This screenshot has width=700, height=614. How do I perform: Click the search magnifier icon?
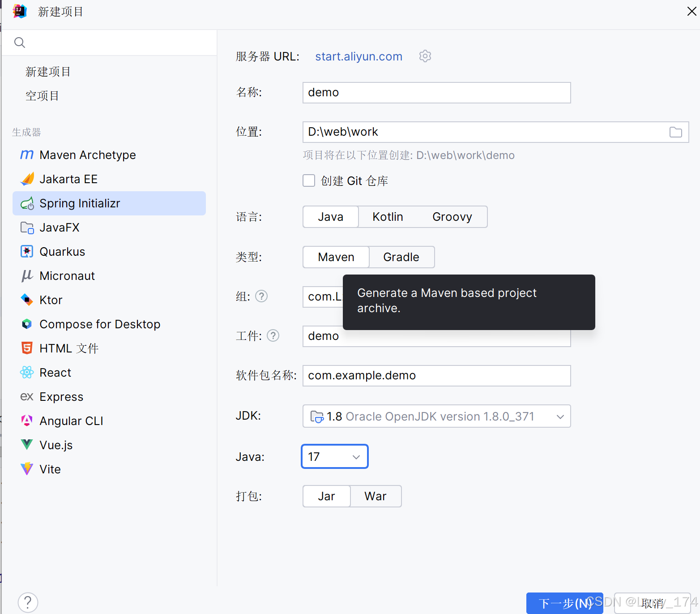coord(20,43)
